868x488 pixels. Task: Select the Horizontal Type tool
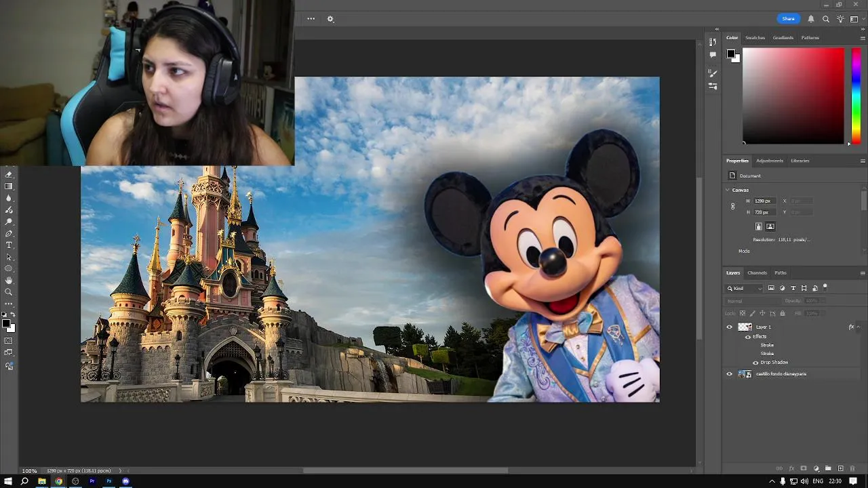pos(9,245)
